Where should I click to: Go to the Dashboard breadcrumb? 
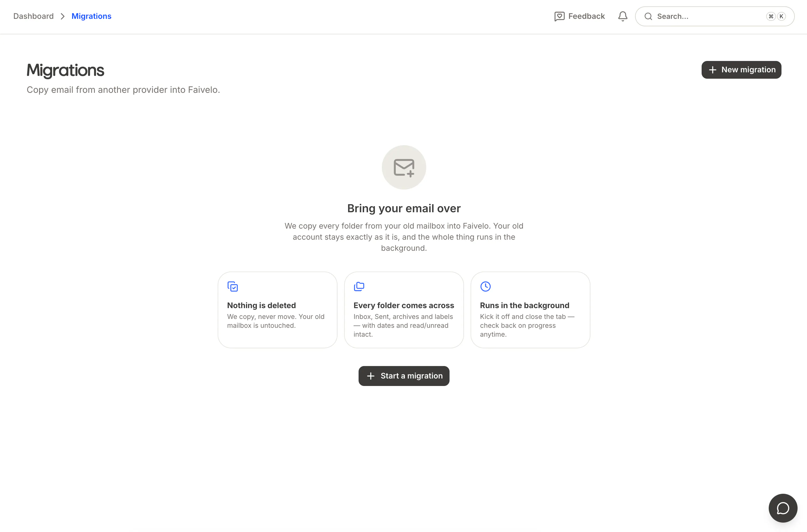pos(33,16)
